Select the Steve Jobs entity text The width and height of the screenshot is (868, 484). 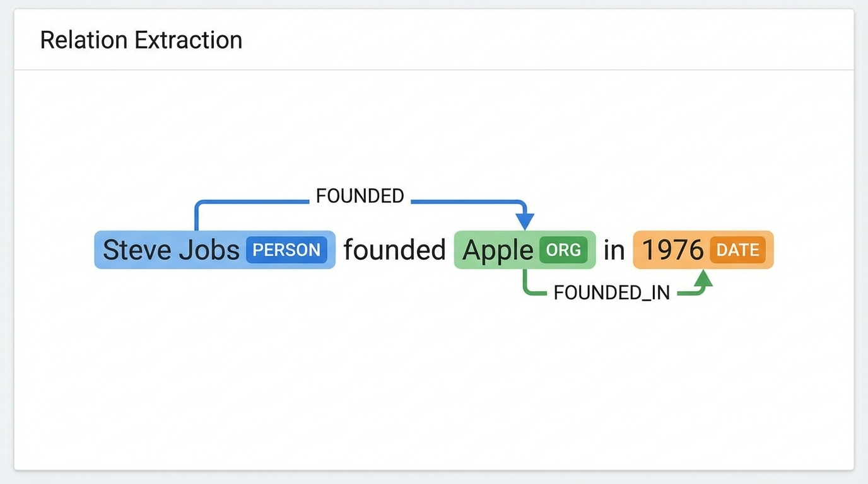tap(171, 250)
